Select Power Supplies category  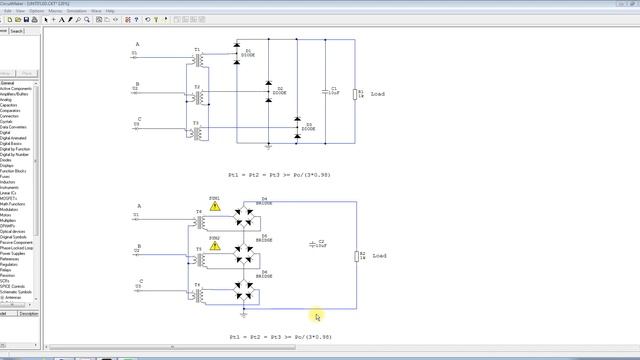pos(13,253)
